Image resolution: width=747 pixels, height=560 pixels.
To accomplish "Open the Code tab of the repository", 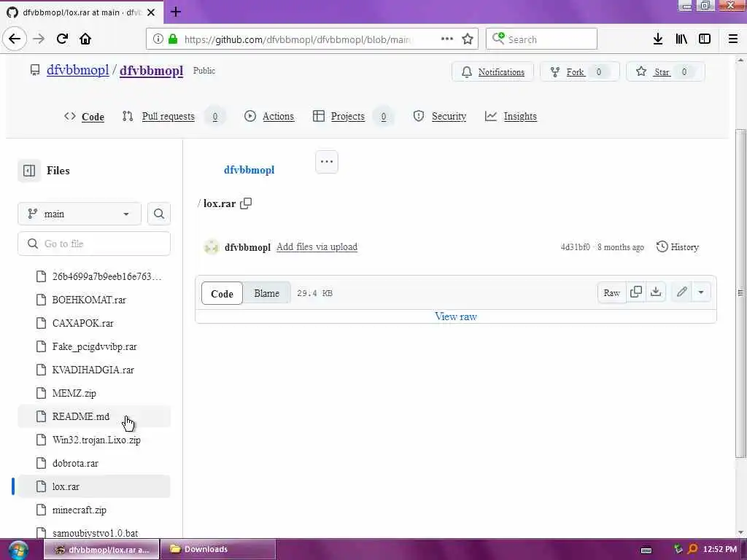I will coord(85,117).
